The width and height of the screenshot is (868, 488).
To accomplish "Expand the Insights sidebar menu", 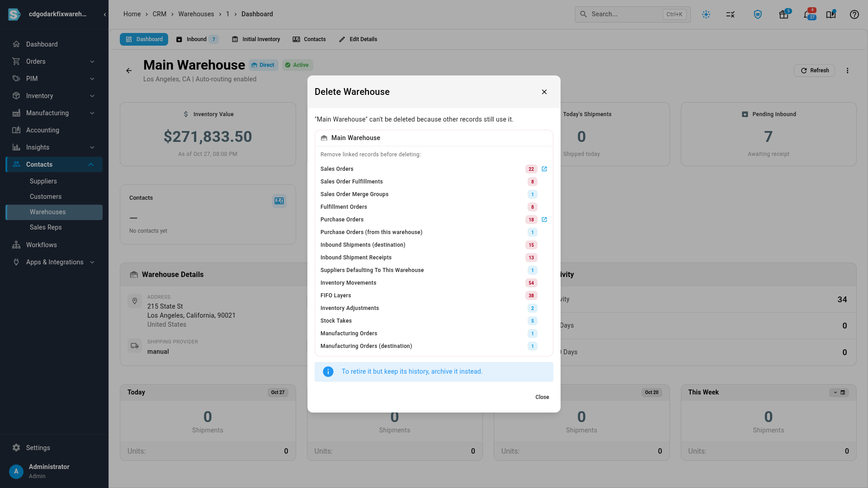I will pyautogui.click(x=92, y=147).
